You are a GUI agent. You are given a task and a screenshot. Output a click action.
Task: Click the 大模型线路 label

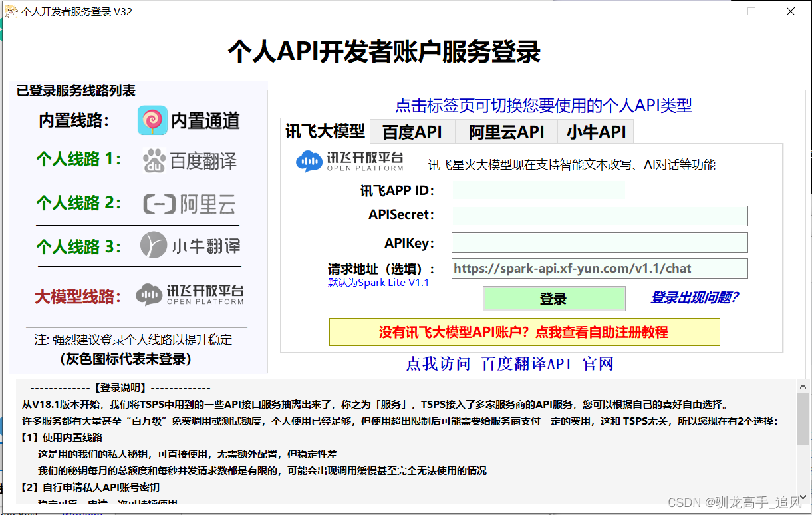coord(78,297)
